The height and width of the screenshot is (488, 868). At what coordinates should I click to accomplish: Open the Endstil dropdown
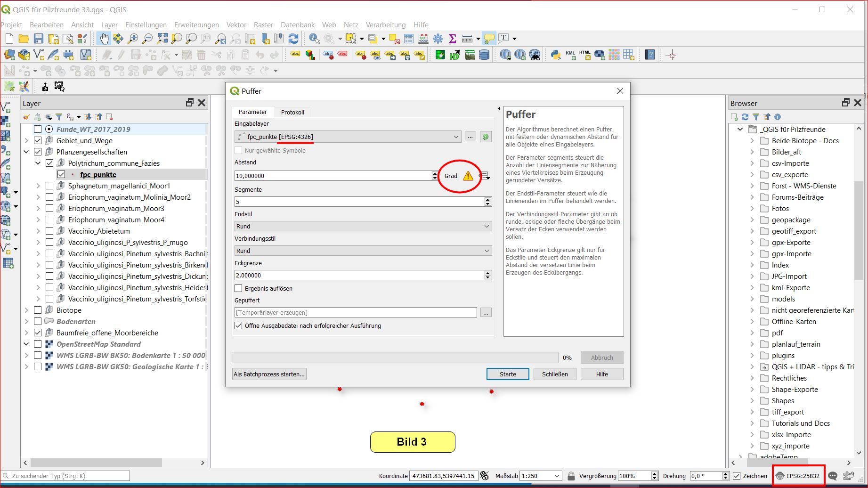pyautogui.click(x=363, y=226)
